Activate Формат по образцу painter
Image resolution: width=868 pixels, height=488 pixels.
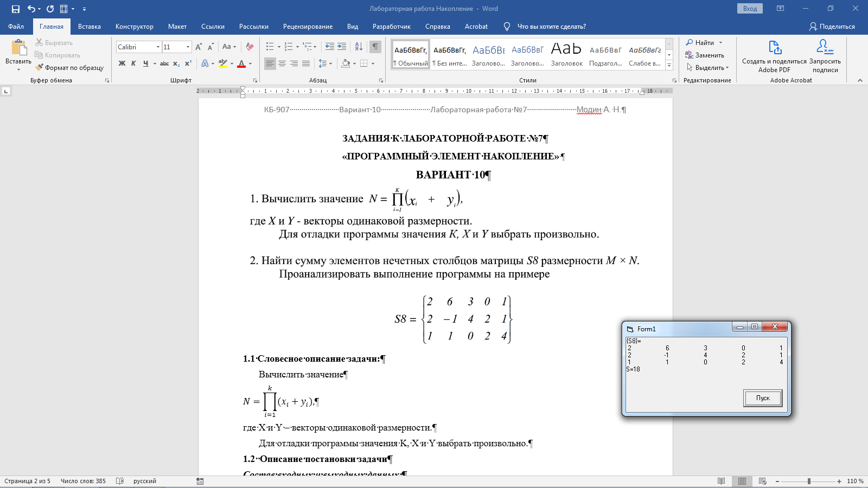(x=69, y=67)
